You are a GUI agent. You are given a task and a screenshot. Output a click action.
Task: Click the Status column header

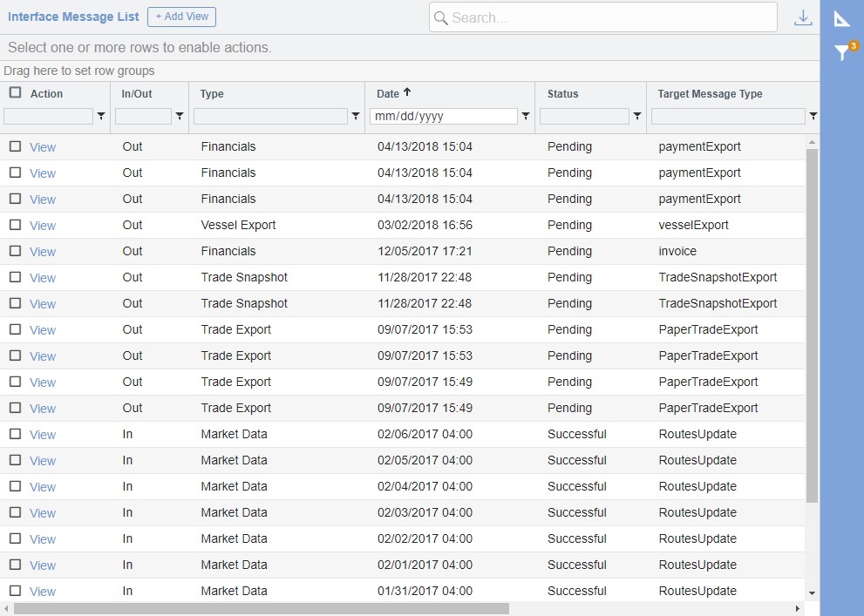[x=562, y=93]
